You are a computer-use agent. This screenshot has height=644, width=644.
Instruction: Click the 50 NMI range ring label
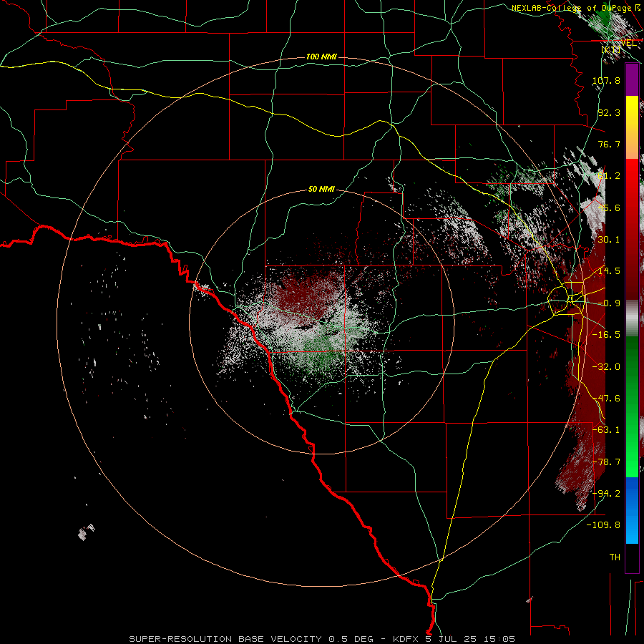(x=321, y=189)
